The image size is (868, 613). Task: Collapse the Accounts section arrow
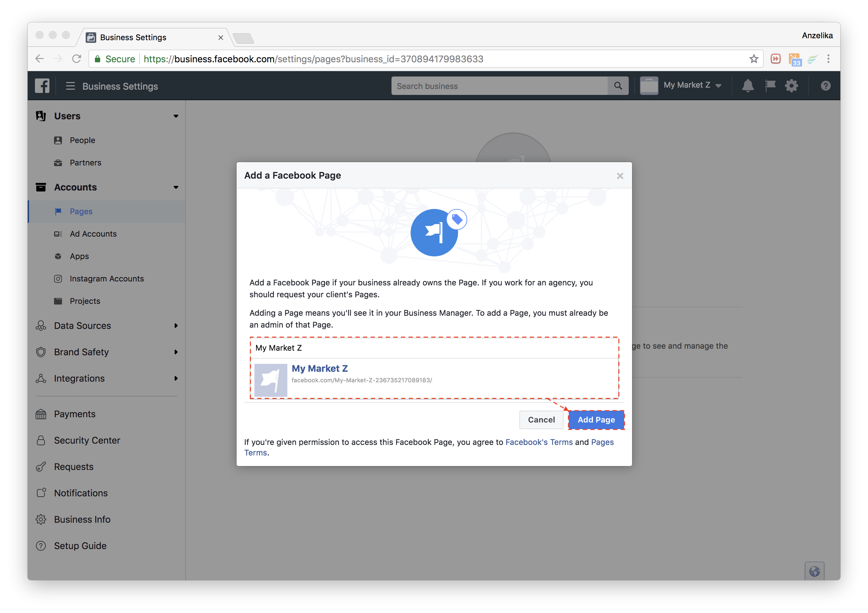(176, 187)
